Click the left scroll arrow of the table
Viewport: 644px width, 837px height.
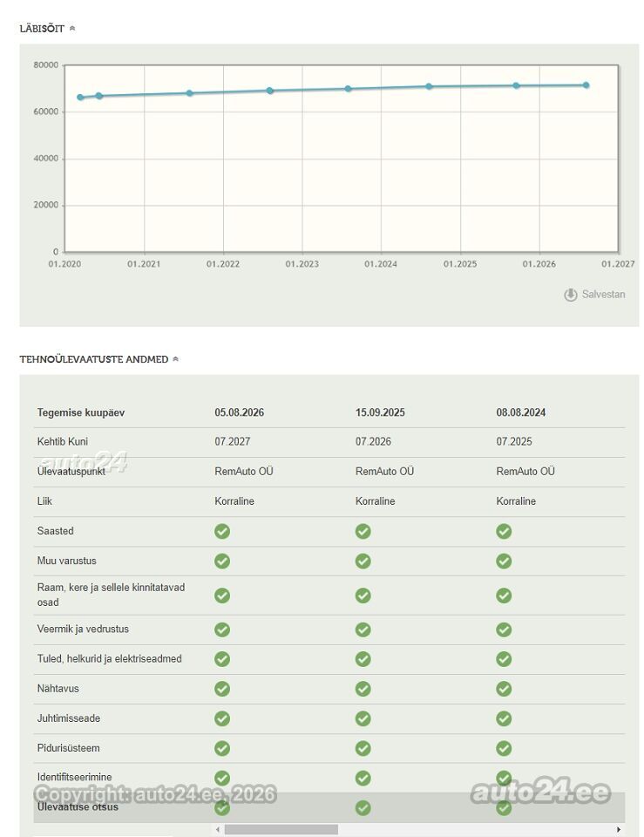click(x=218, y=829)
